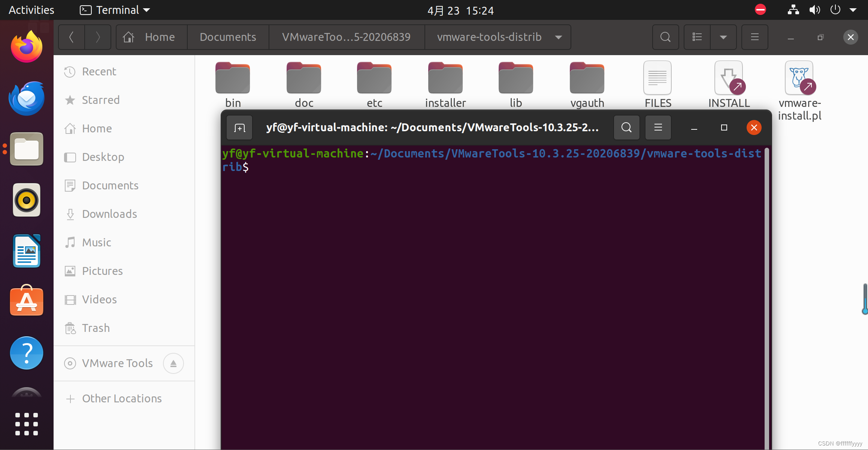Eject the VMware Tools disc

(173, 363)
